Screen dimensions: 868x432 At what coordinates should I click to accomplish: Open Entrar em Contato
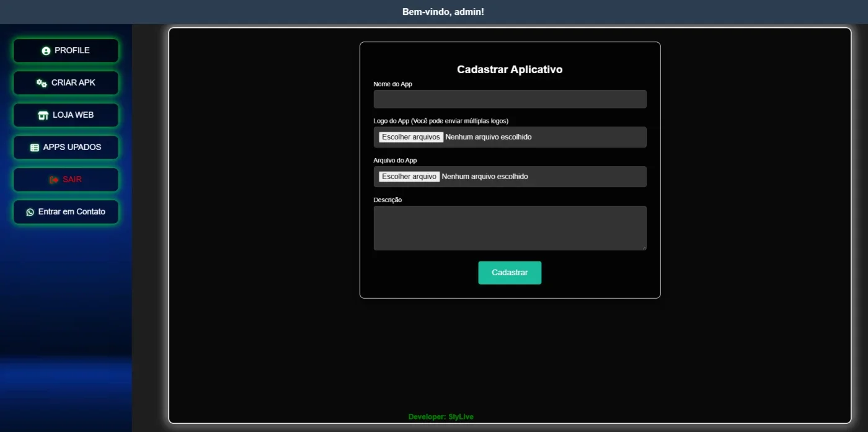pyautogui.click(x=66, y=212)
